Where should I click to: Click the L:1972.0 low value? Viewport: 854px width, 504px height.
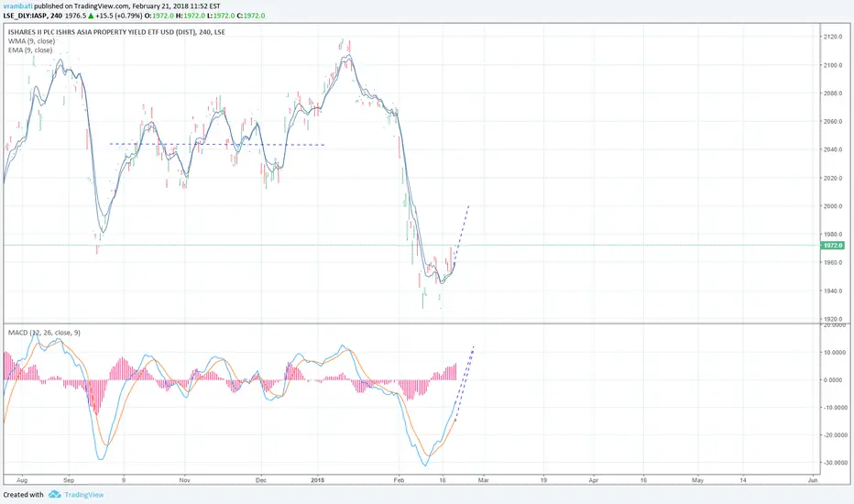tap(220, 16)
